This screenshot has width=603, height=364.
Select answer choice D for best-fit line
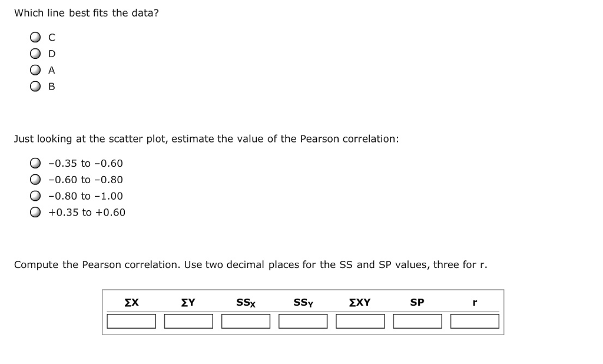click(x=35, y=53)
